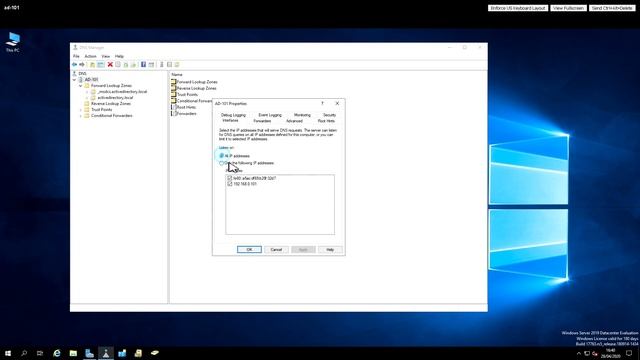Switch to the Security tab

tap(329, 115)
